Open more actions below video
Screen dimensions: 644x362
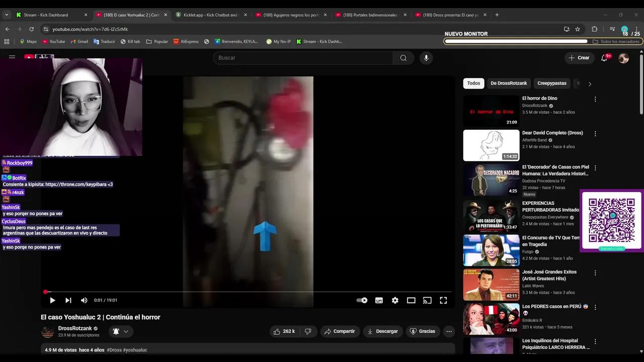tap(449, 331)
